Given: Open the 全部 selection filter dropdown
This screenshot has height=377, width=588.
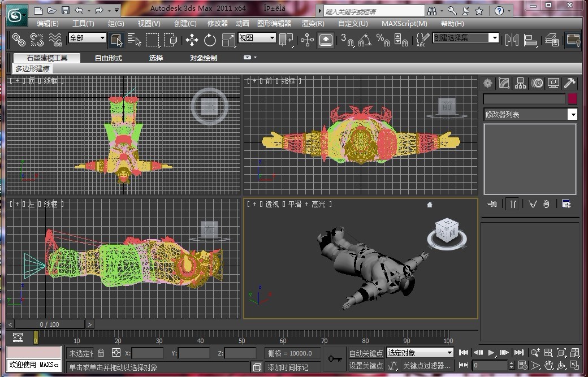Looking at the screenshot, I should tap(87, 38).
